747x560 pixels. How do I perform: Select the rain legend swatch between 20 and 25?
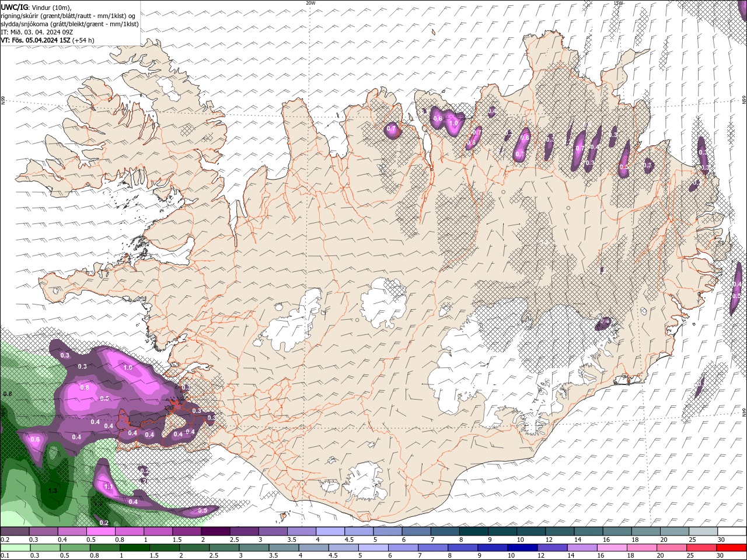click(673, 548)
